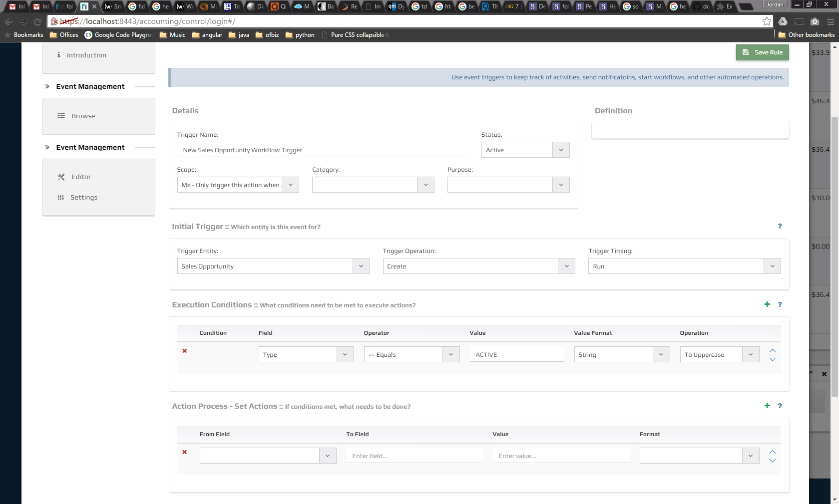Open the Value Format dropdown showing String
The image size is (839, 504).
[622, 354]
